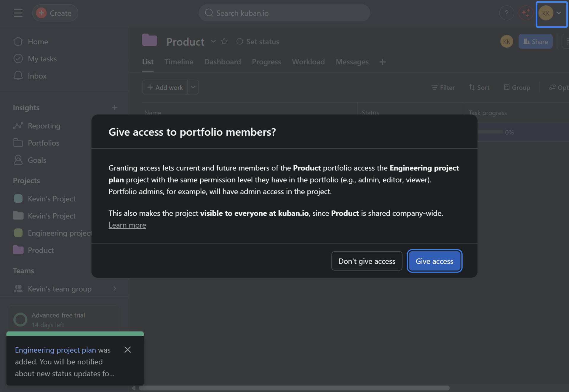This screenshot has height=392, width=569.
Task: Star the Product portfolio
Action: 224,41
